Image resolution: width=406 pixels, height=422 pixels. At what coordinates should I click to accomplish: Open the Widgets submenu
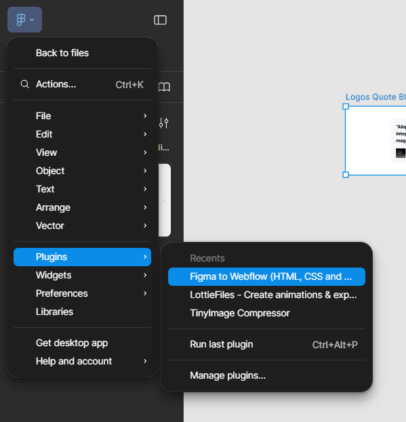(x=82, y=275)
